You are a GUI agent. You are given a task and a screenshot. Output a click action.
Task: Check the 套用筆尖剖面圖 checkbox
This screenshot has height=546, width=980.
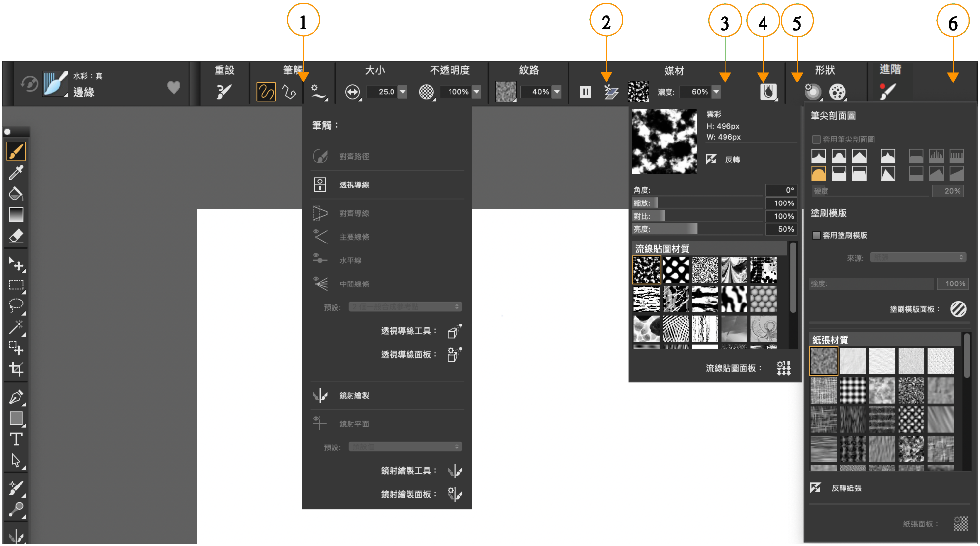point(816,140)
